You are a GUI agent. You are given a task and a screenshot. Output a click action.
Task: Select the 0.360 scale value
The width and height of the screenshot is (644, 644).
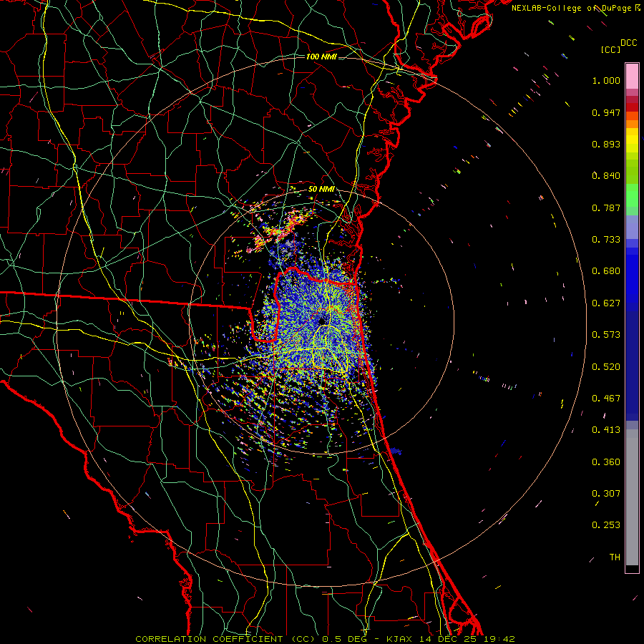click(x=606, y=462)
